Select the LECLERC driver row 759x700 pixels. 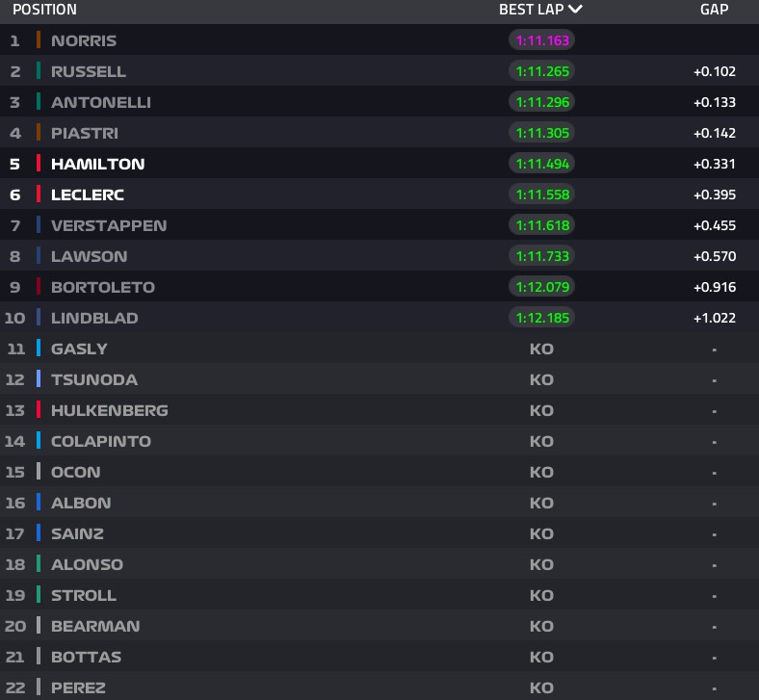pyautogui.click(x=379, y=194)
